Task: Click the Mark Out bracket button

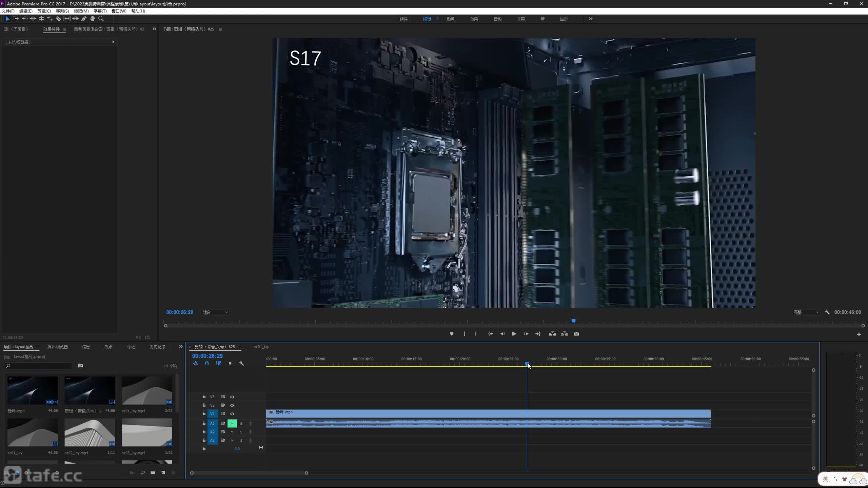Action: 475,334
